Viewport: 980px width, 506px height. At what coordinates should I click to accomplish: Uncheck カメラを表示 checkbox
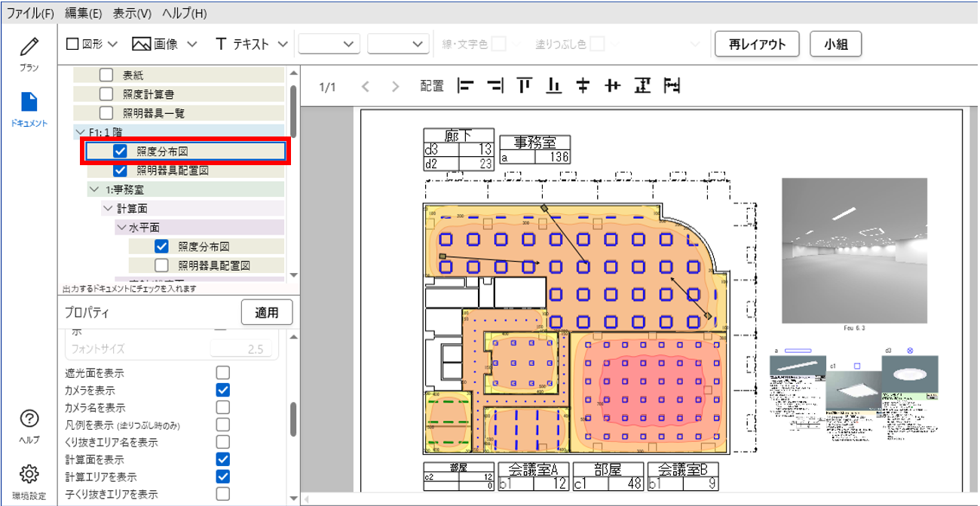click(x=222, y=390)
